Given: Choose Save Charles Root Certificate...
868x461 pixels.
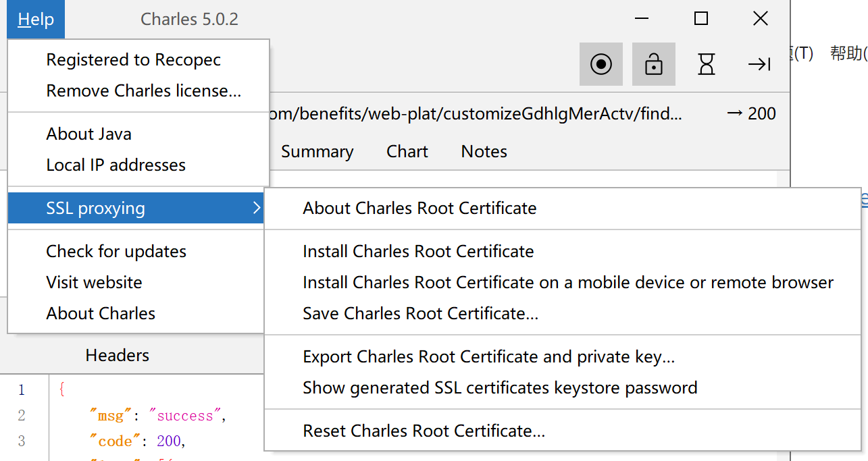Looking at the screenshot, I should tap(563, 313).
